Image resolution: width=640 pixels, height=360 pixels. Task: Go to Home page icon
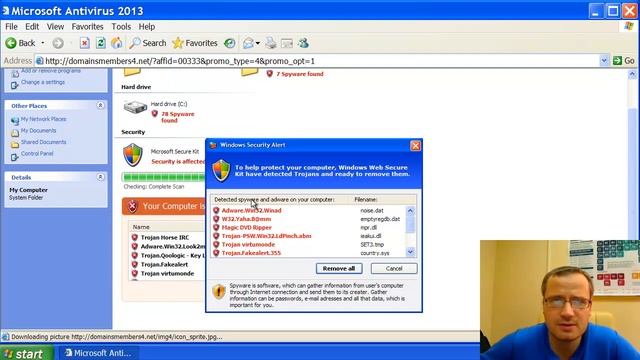117,43
